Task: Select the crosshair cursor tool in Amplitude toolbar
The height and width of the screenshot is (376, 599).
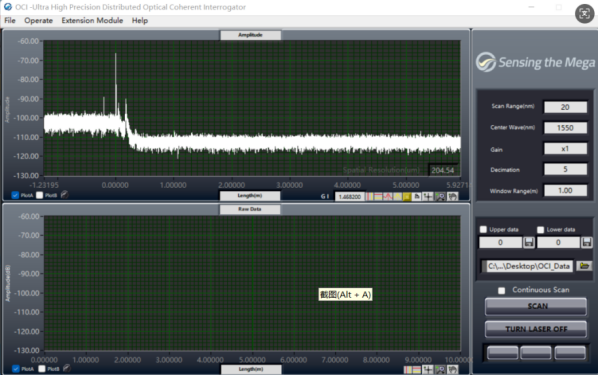Action: (428, 196)
